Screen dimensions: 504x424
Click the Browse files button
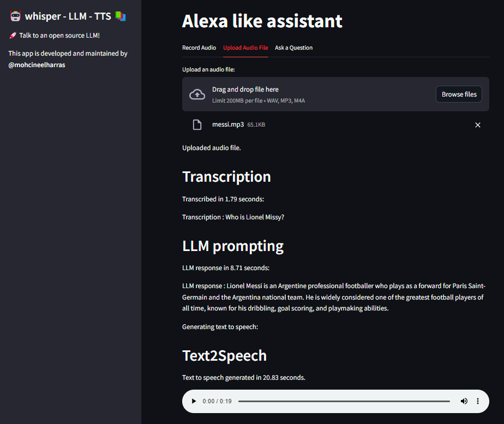459,94
